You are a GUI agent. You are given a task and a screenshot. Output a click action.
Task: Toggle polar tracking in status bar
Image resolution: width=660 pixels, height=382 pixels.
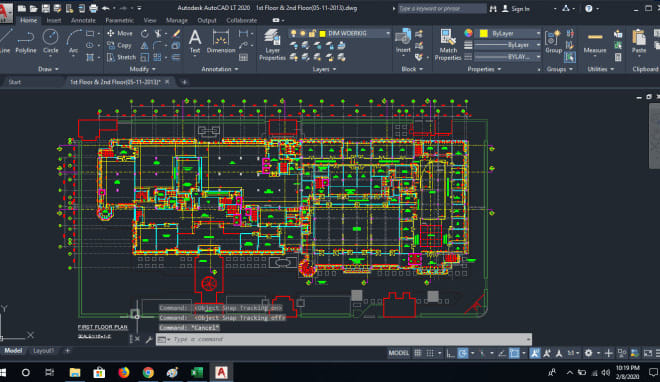click(463, 353)
